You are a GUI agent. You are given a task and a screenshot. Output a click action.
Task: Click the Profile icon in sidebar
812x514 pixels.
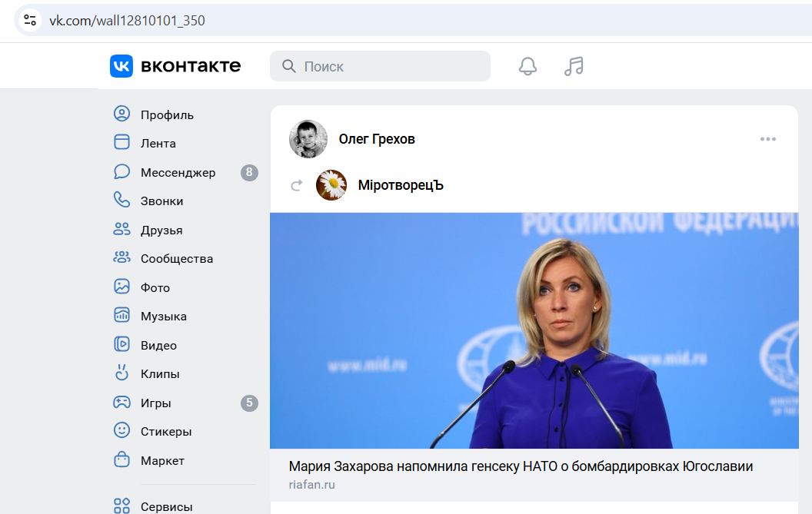coord(121,114)
